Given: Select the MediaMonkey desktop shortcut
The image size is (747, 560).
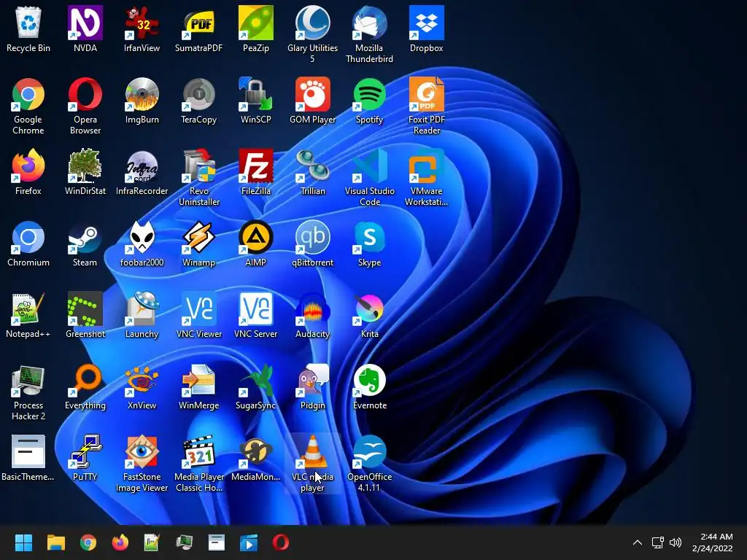Looking at the screenshot, I should pos(256,451).
